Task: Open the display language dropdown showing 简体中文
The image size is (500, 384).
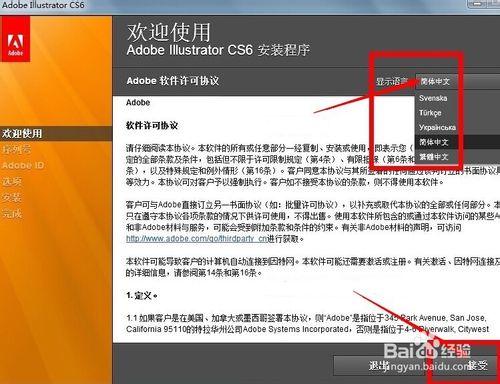Action: (x=457, y=81)
